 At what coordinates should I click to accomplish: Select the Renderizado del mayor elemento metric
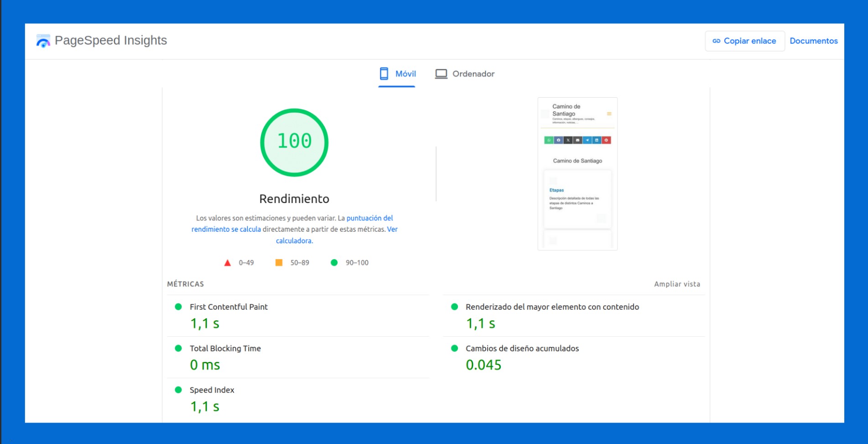coord(552,307)
